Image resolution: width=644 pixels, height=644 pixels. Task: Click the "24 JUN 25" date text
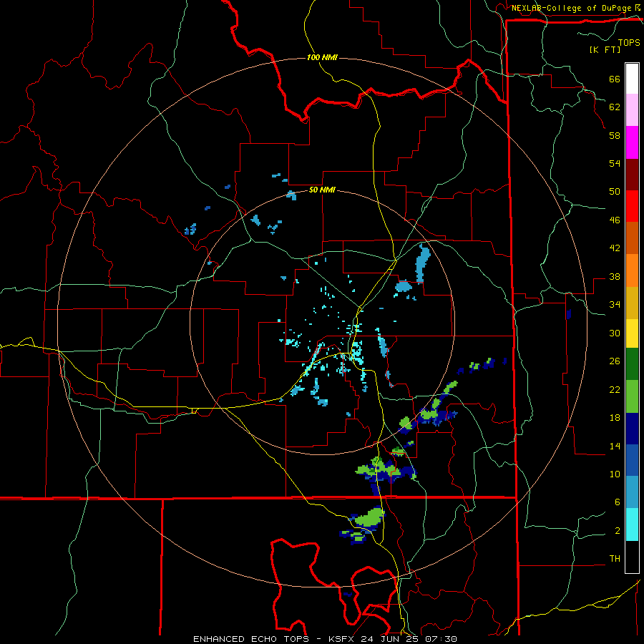[389, 639]
